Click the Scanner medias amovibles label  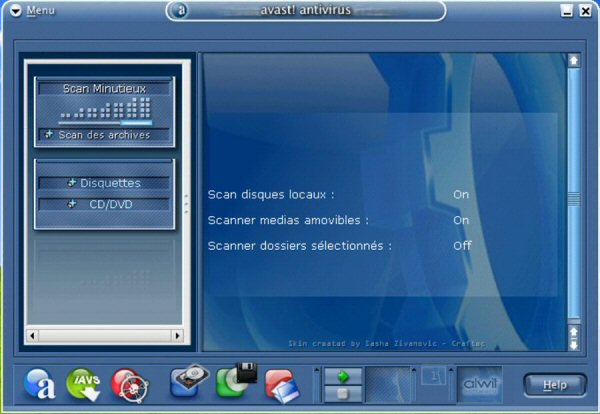point(288,220)
